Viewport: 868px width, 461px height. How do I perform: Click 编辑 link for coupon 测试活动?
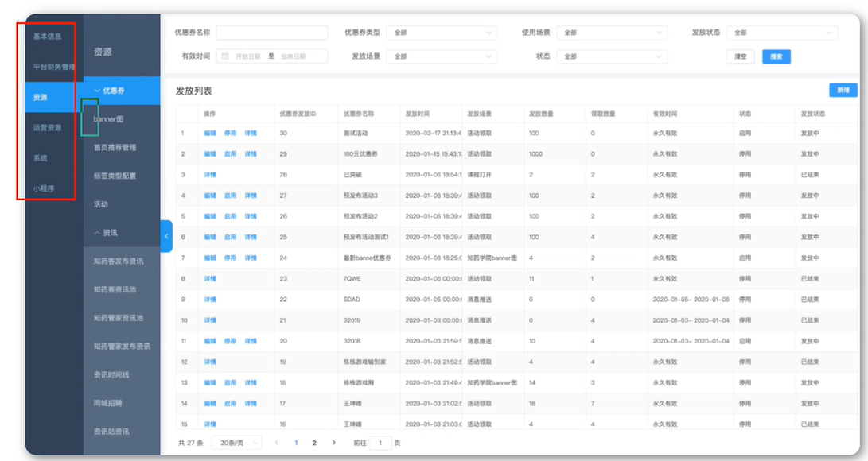click(x=210, y=133)
